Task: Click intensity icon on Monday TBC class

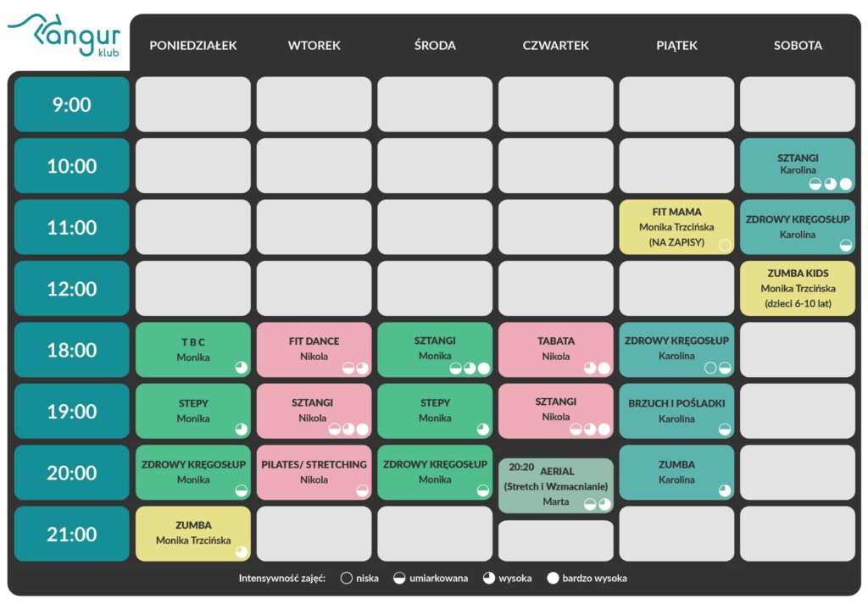Action: tap(242, 368)
